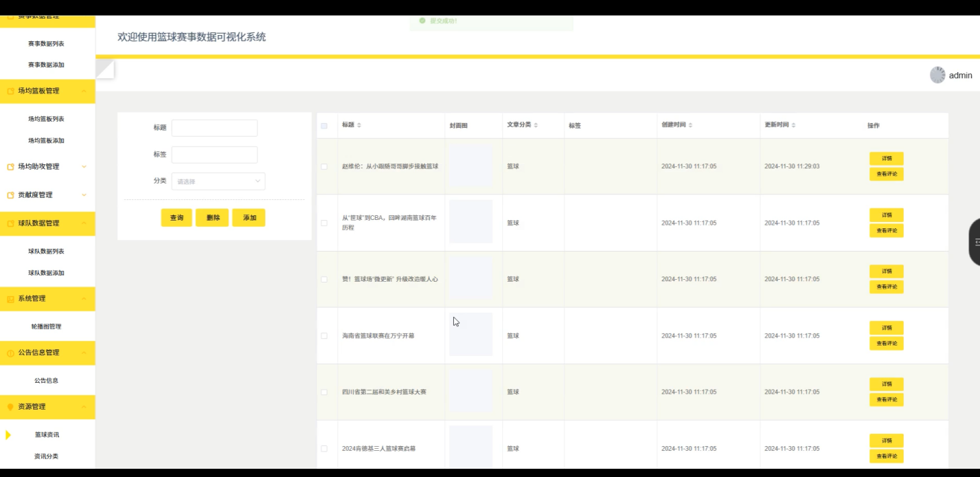The image size is (980, 477).
Task: Click the 系统管理 sidebar icon
Action: coord(10,299)
